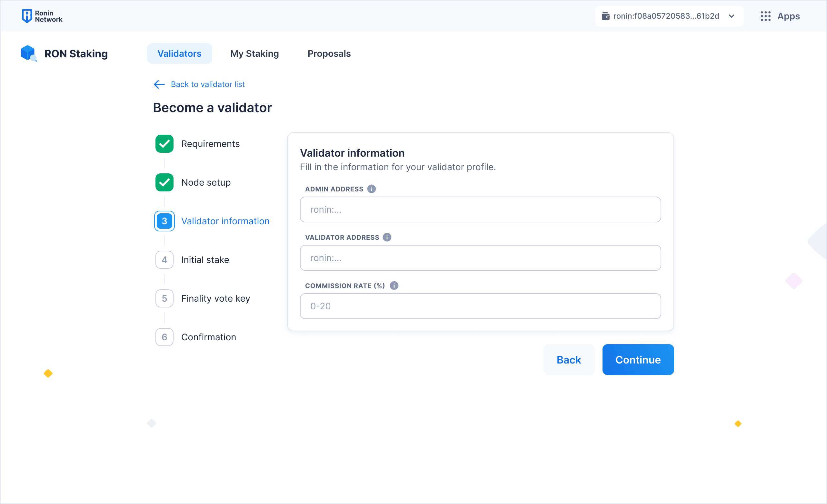Select the Confirmation step label

(209, 337)
